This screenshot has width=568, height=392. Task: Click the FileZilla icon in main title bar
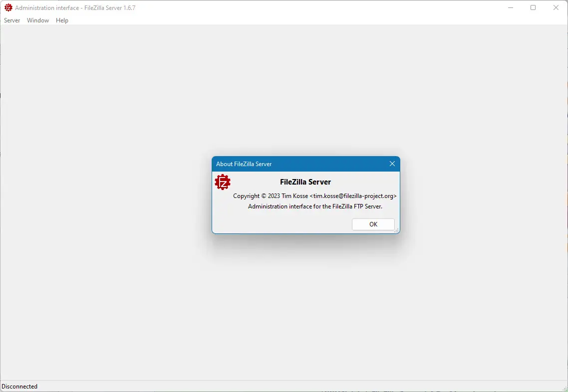[x=8, y=7]
